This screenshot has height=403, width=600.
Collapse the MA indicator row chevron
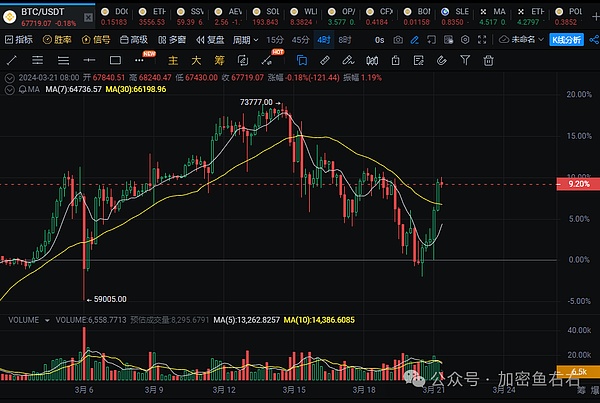(10, 89)
